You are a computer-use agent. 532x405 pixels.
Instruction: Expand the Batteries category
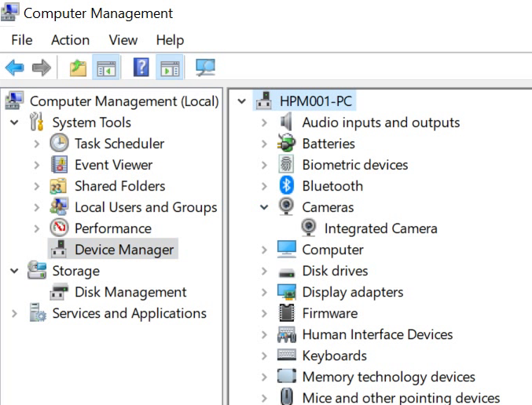coord(264,144)
